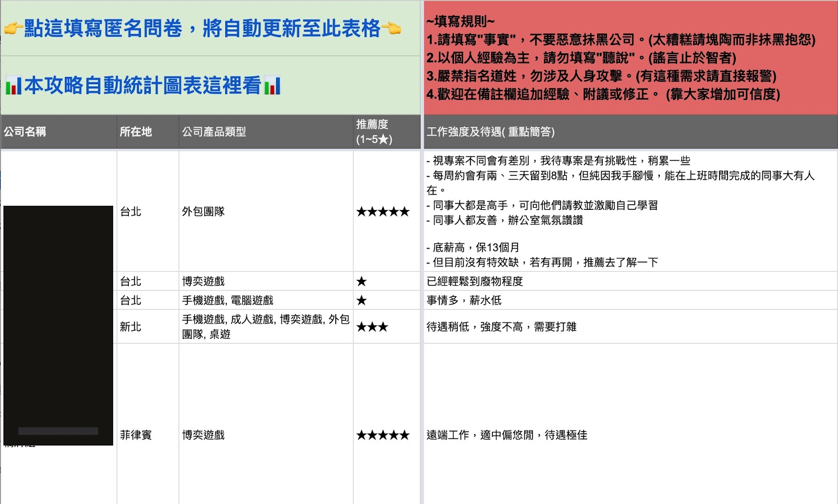Select the 台北 cell beside 博奕遊戲
This screenshot has height=504, width=838.
click(148, 281)
